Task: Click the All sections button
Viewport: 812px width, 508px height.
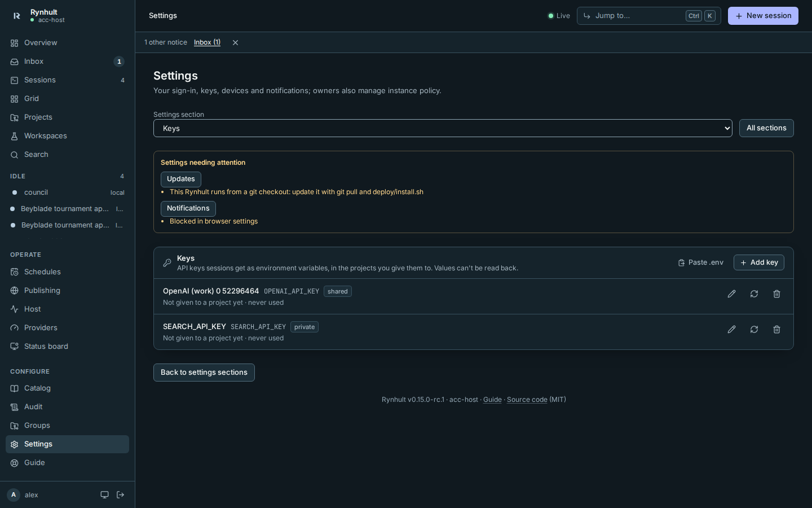Action: click(766, 128)
